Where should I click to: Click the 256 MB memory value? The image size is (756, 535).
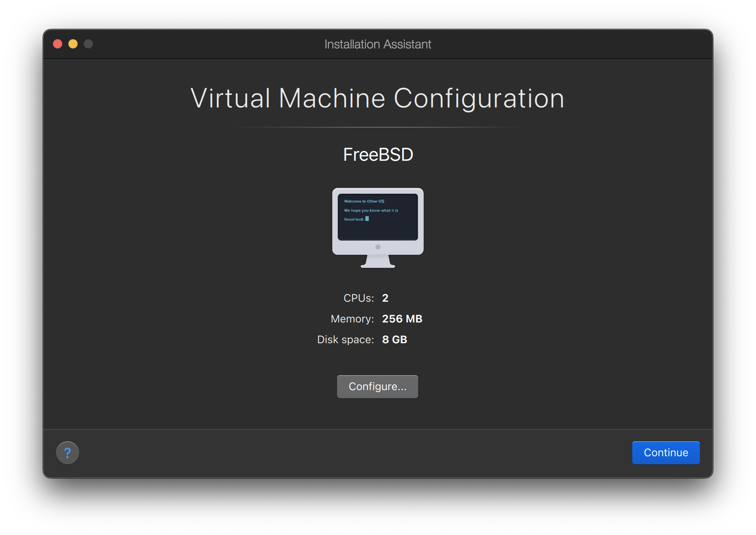click(402, 319)
